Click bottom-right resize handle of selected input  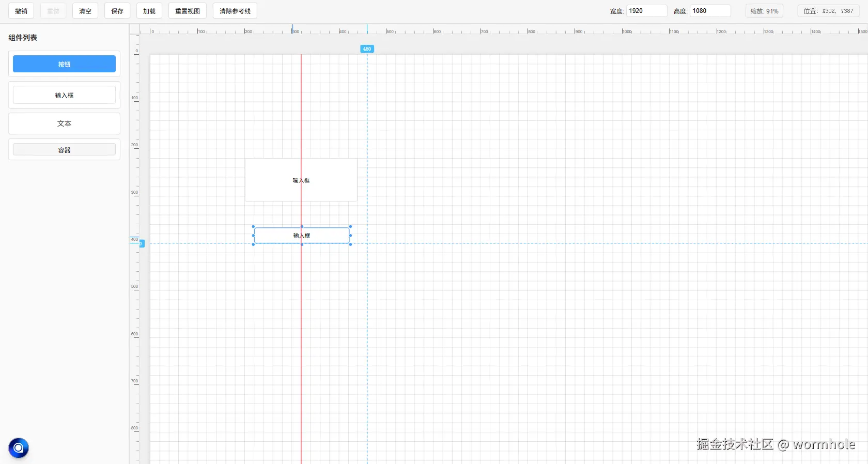(x=350, y=244)
